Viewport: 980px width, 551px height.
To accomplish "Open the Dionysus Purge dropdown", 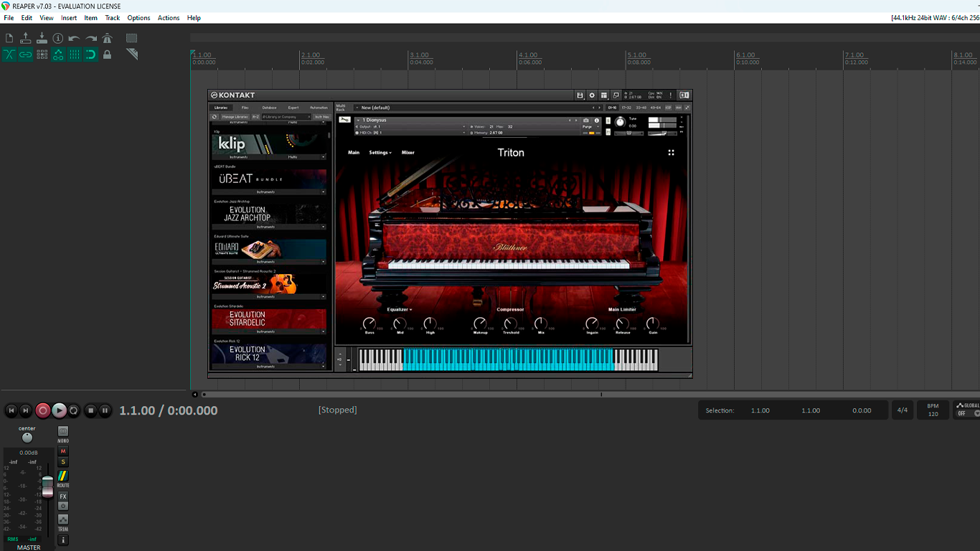I will coord(591,126).
